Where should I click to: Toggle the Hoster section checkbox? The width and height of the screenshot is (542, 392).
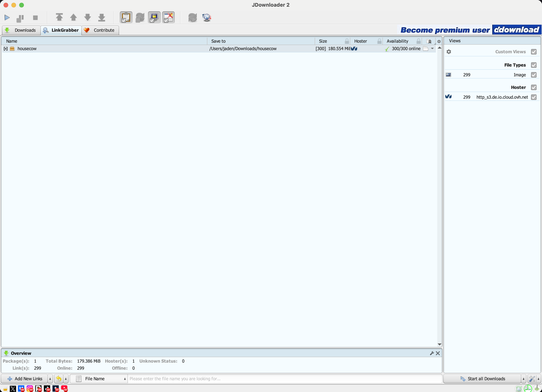click(x=533, y=87)
